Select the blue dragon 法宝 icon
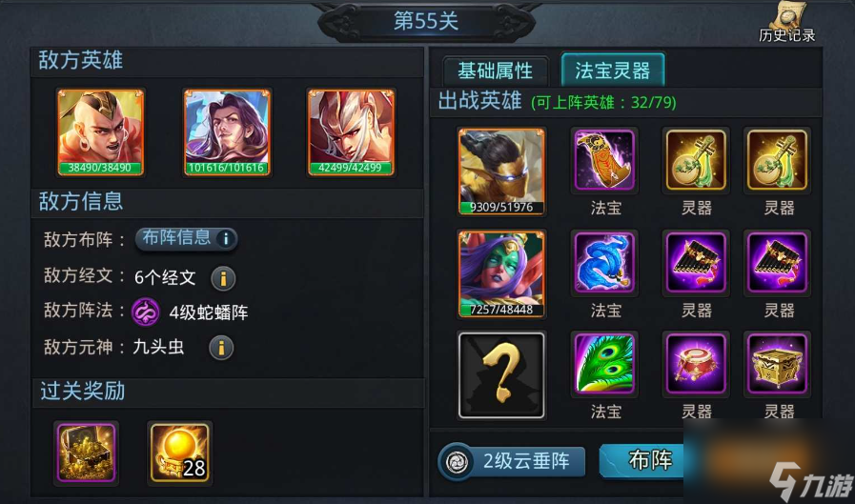 point(604,263)
